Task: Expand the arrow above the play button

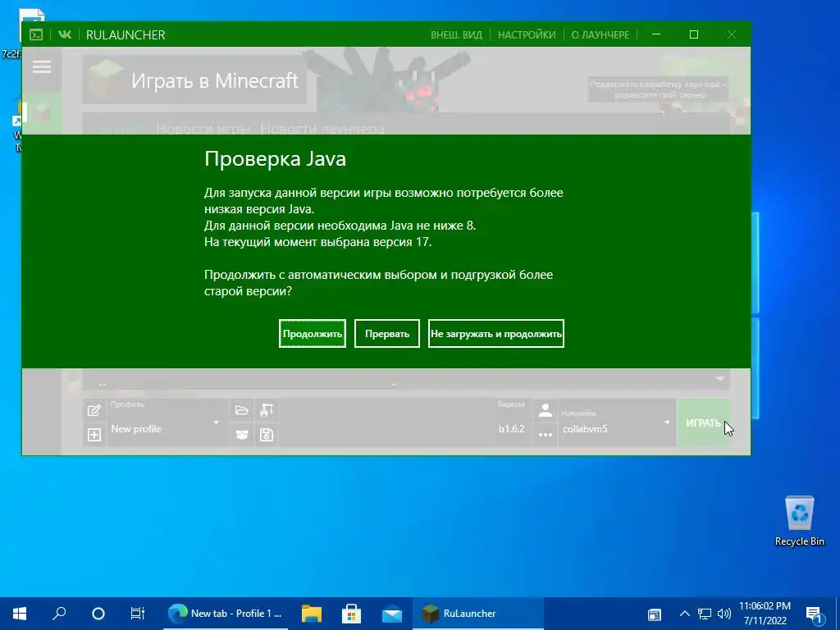Action: point(720,379)
